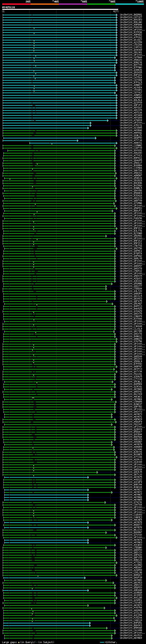Click the alignment bar for UniRef100_Q6QP50
146x644 pixels.
point(50,138)
